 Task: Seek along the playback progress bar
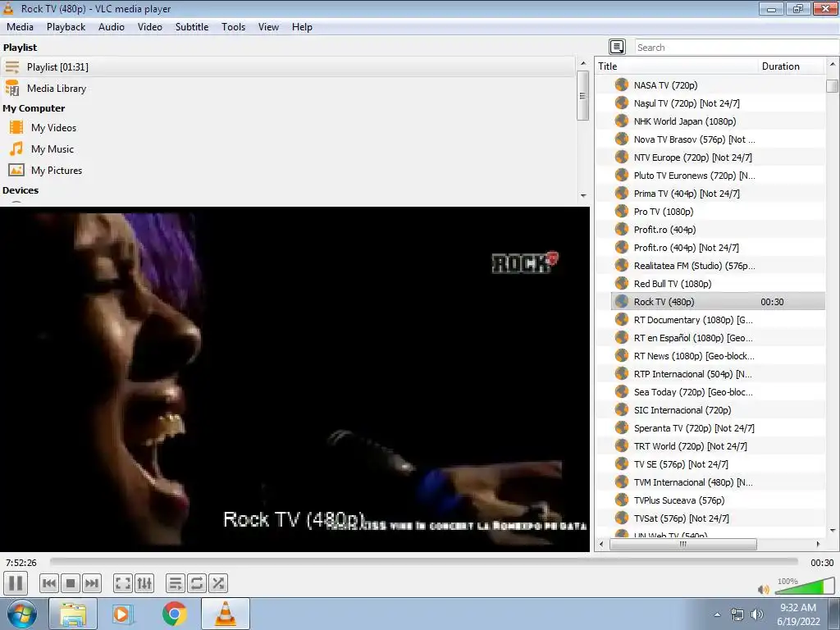pos(424,562)
